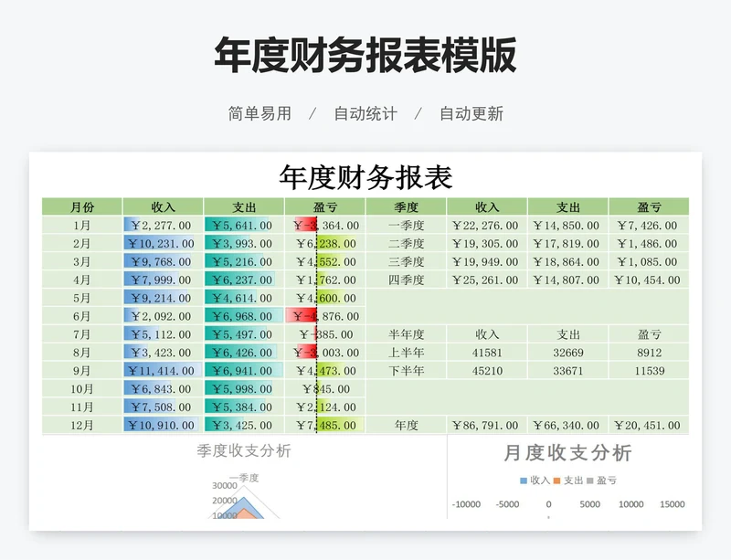Screen dimensions: 731x560
Task: Click the ¥7,426.00 quarterly profit cell
Action: tap(649, 226)
